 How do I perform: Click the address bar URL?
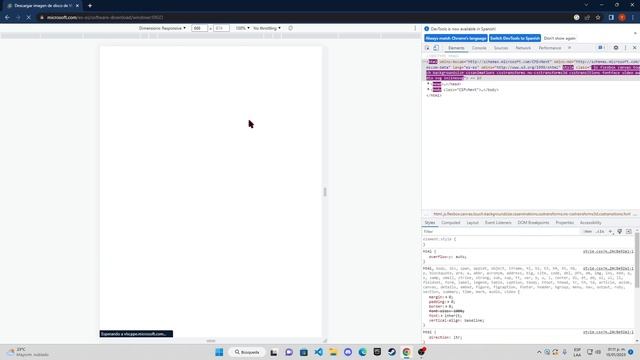coord(104,18)
